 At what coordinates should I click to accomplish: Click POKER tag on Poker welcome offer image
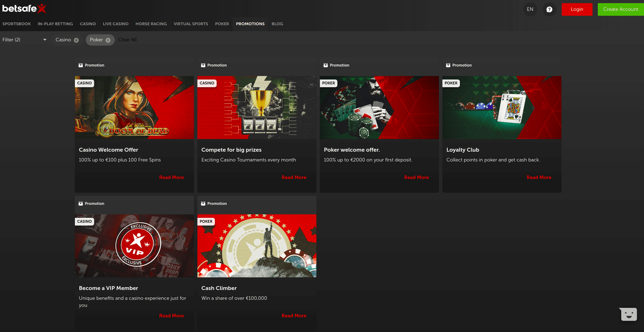(328, 83)
